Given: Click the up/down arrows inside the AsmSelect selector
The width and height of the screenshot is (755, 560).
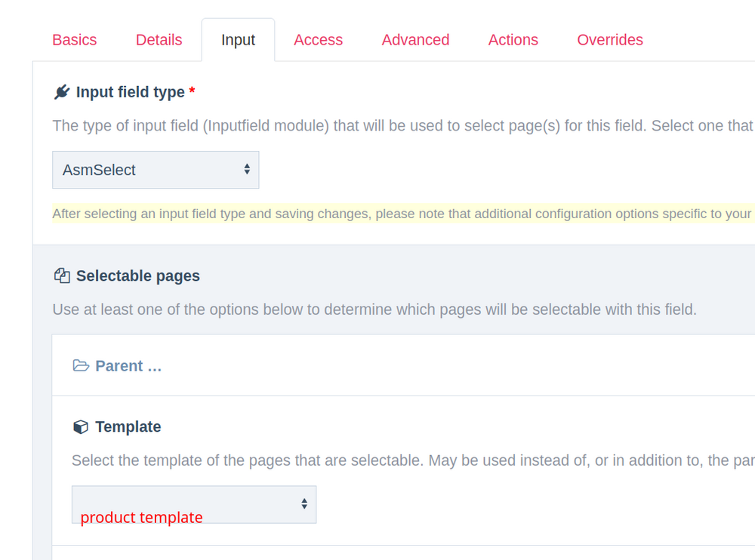Looking at the screenshot, I should click(247, 170).
